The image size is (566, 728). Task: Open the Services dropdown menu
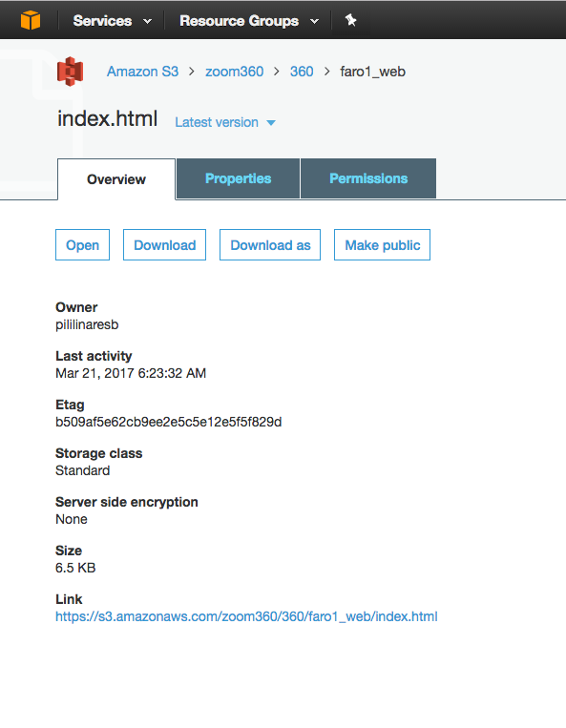click(113, 21)
